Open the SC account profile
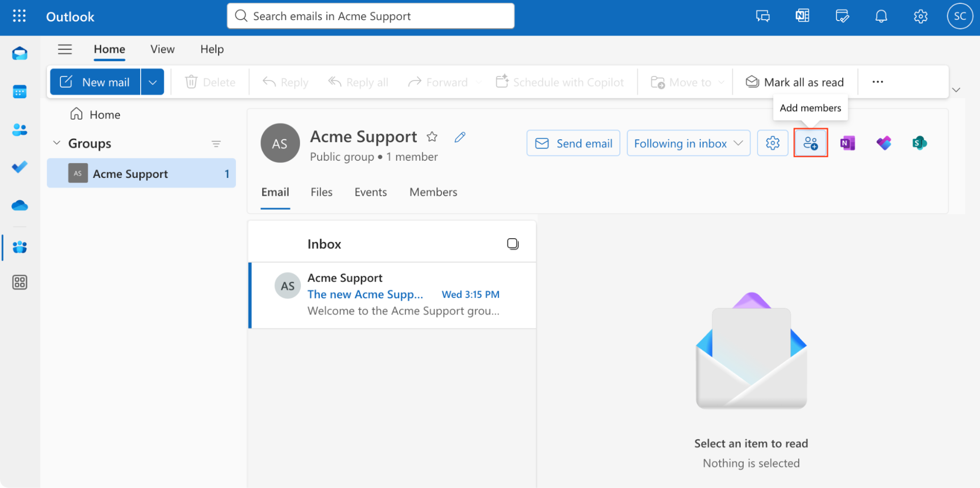 (x=960, y=16)
